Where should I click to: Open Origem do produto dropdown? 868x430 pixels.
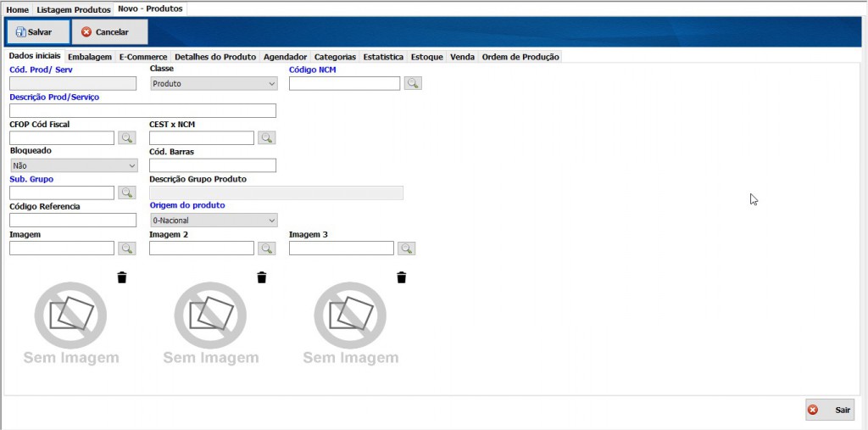point(214,221)
